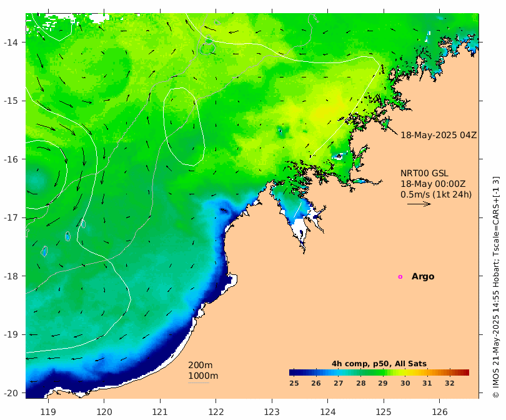Click the 200m depth contour label
506x420 pixels.
[201, 365]
